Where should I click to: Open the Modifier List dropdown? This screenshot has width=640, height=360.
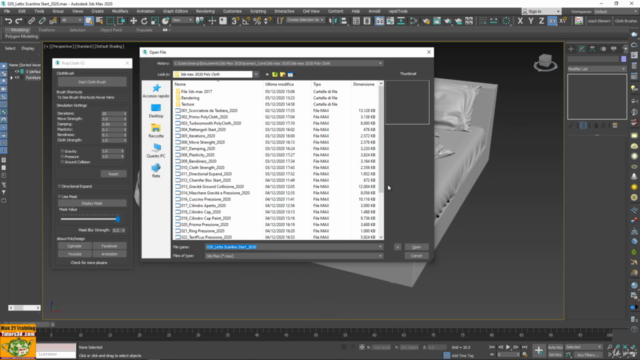pos(597,69)
